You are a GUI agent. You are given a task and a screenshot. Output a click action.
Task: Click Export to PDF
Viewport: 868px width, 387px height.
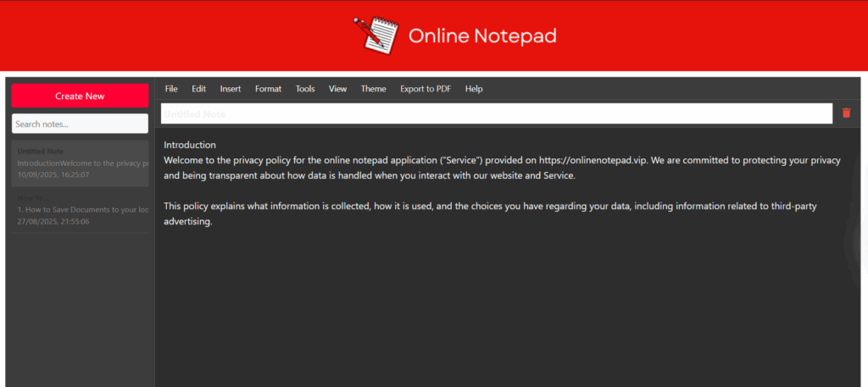[426, 89]
